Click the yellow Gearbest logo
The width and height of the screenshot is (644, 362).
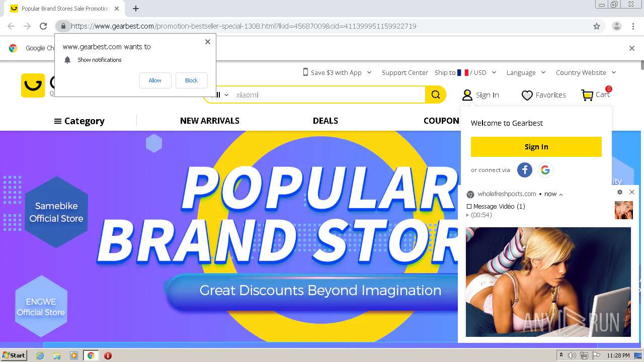point(33,85)
